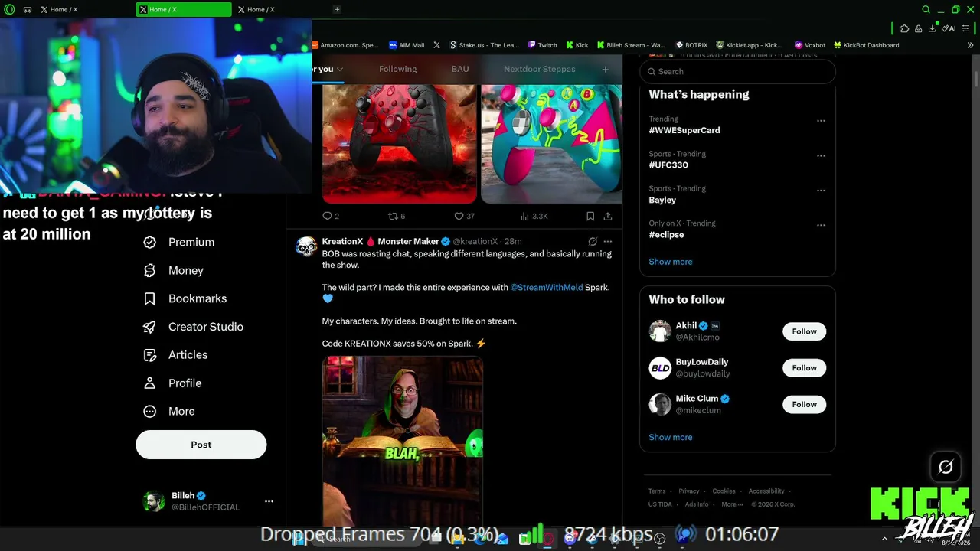Select the BAU timeline tab
The height and width of the screenshot is (551, 980).
(x=460, y=69)
